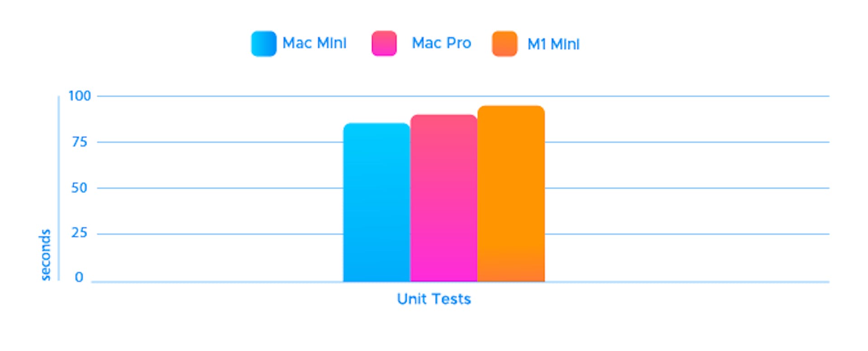Screen dimensions: 868x351
Task: Click the 50 y-axis tick label
Action: coord(80,188)
